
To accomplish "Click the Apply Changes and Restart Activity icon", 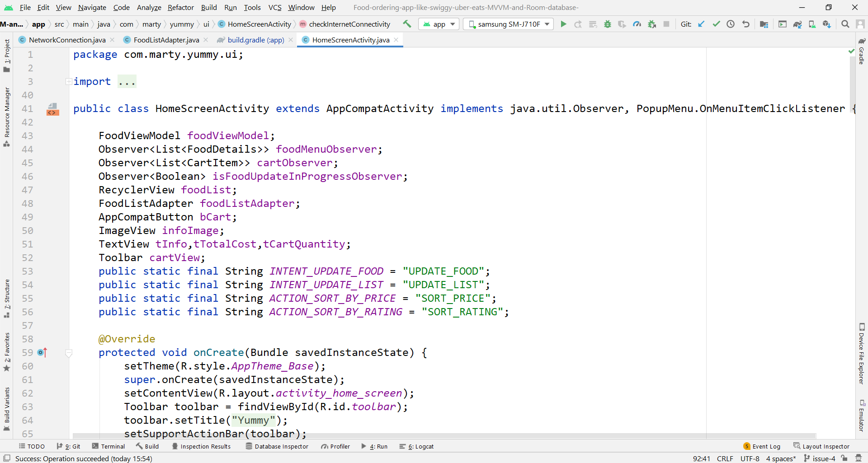I will [x=578, y=24].
